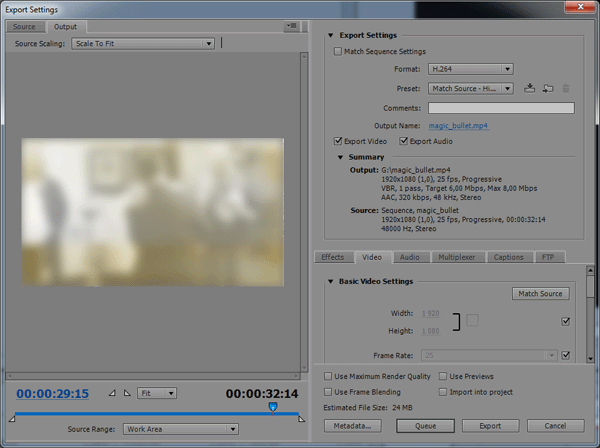Viewport: 600px width, 448px height.
Task: Collapse the Summary section
Action: pyautogui.click(x=340, y=157)
